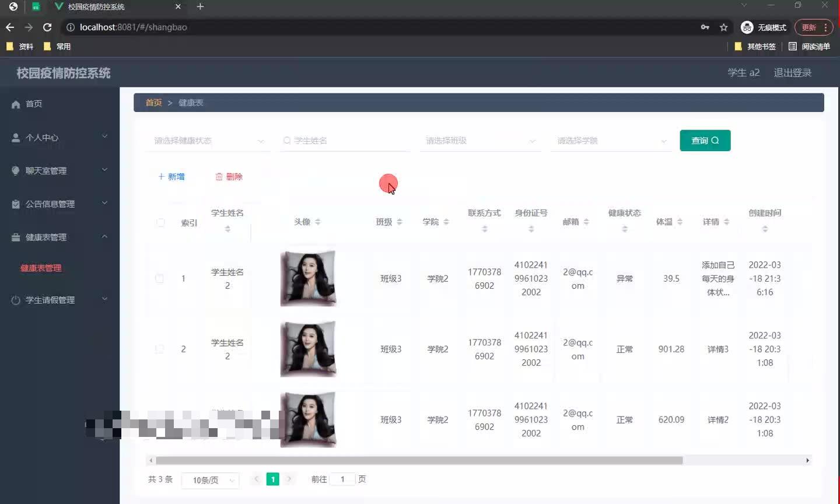Sort the table by the 学生姓名 column arrows
Image resolution: width=840 pixels, height=504 pixels.
(x=228, y=229)
